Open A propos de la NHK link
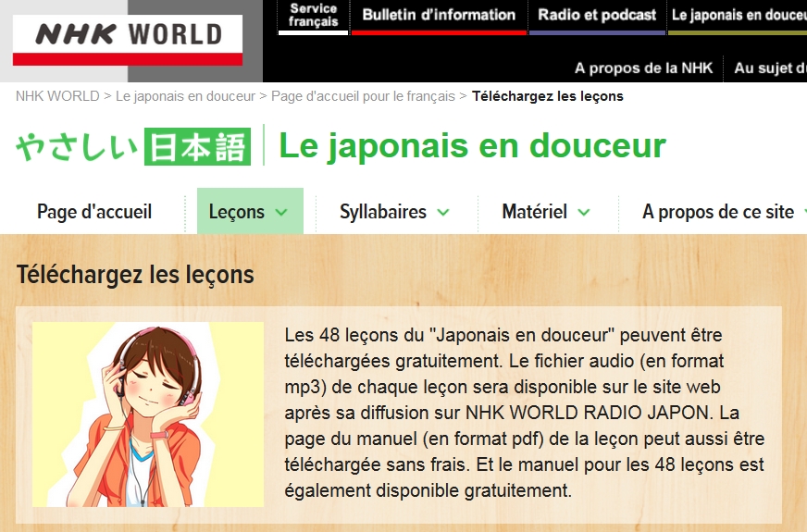Viewport: 807px width, 532px height. [x=643, y=68]
